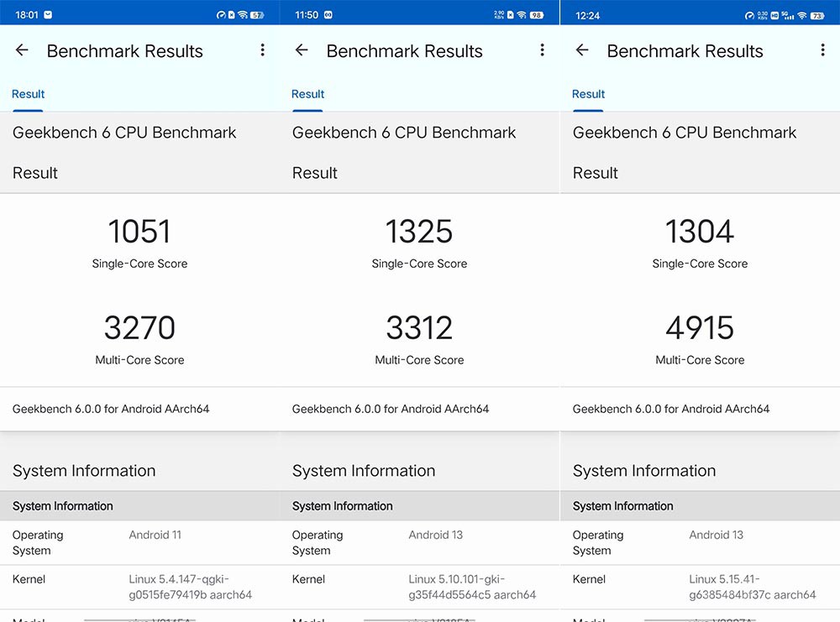Tap the Operating System label in the 11:50 screen

click(318, 543)
